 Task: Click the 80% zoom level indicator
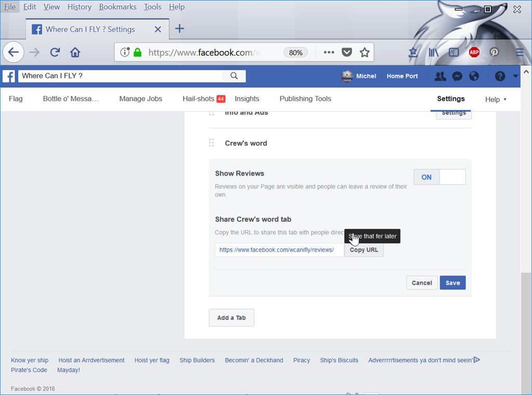296,52
